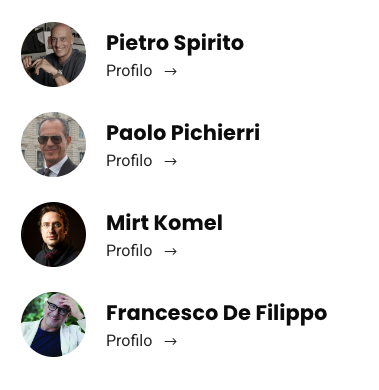Viewport: 379px width, 390px height.
Task: Click the arrow icon under Pietro Spirito
Action: pos(170,71)
